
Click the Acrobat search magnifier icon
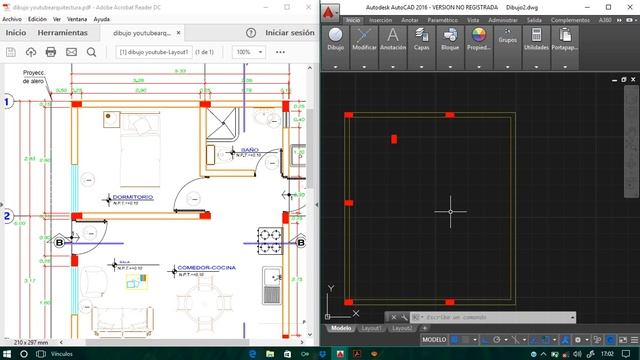point(91,52)
